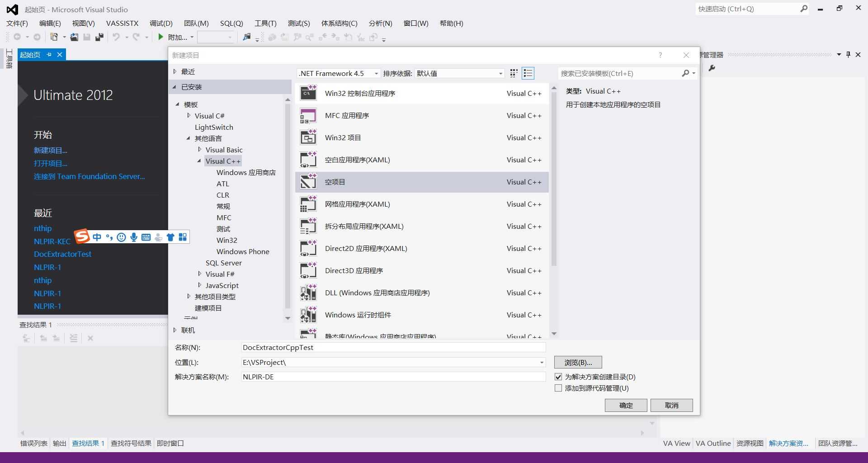This screenshot has width=868, height=463.
Task: Open the VASSISTX menu
Action: (x=122, y=23)
